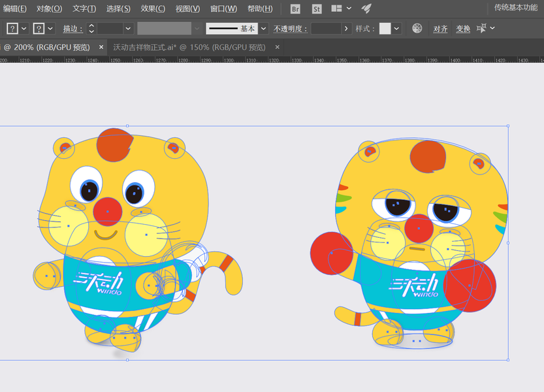
Task: Click the arrange documents layout icon
Action: click(336, 8)
